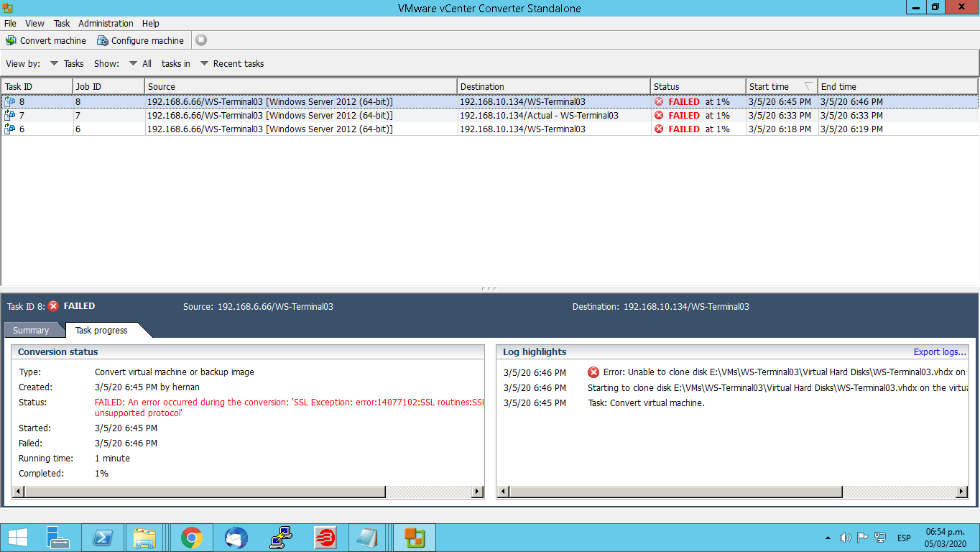Viewport: 980px width, 552px height.
Task: Sort by Source column header
Action: click(300, 86)
